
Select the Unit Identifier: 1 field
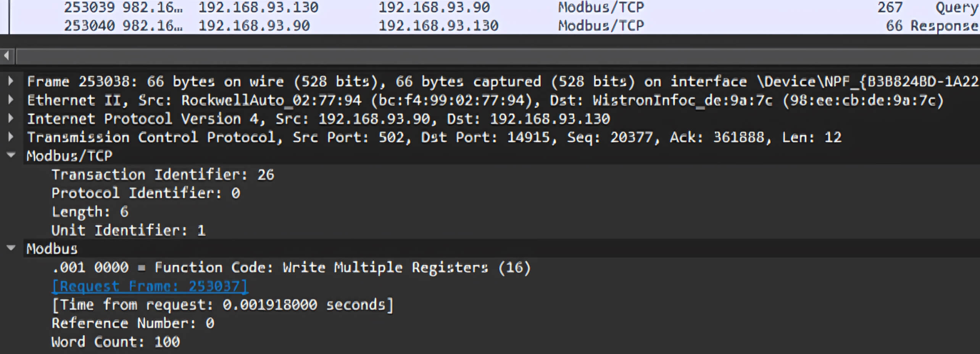pos(129,230)
